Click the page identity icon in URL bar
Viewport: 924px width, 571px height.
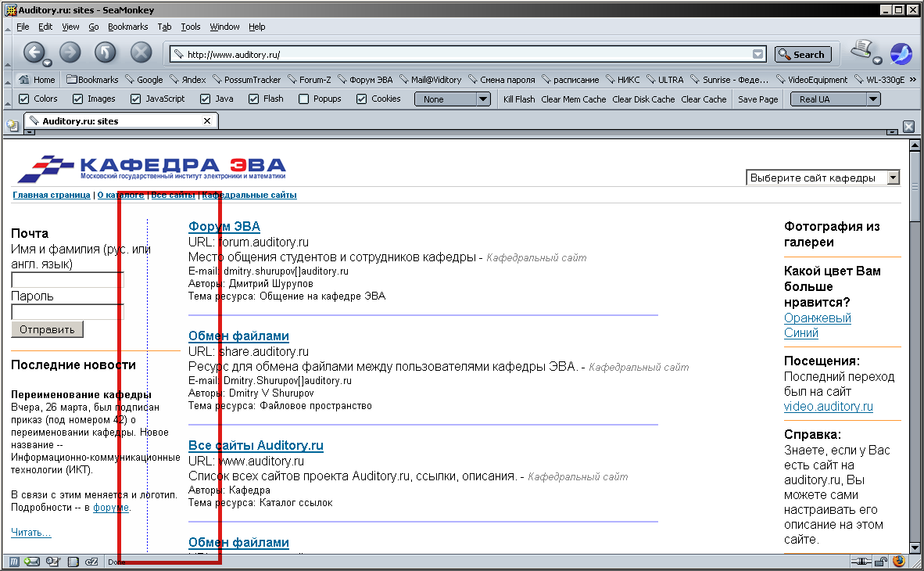pyautogui.click(x=178, y=54)
